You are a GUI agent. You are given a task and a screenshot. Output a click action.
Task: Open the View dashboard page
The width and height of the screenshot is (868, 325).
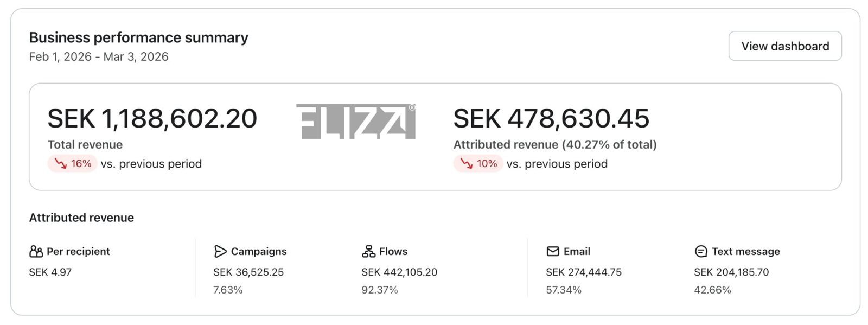(x=784, y=46)
